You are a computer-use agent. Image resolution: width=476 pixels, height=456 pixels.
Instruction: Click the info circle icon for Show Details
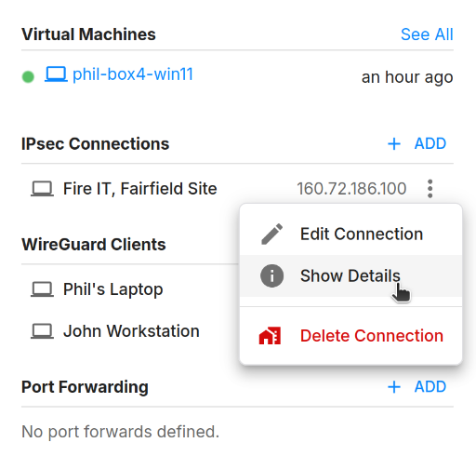(x=271, y=275)
